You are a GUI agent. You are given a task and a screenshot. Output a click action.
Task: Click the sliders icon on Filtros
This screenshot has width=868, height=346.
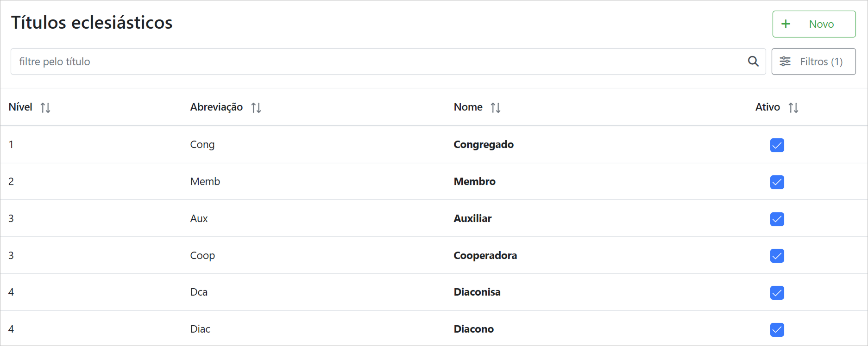[785, 62]
